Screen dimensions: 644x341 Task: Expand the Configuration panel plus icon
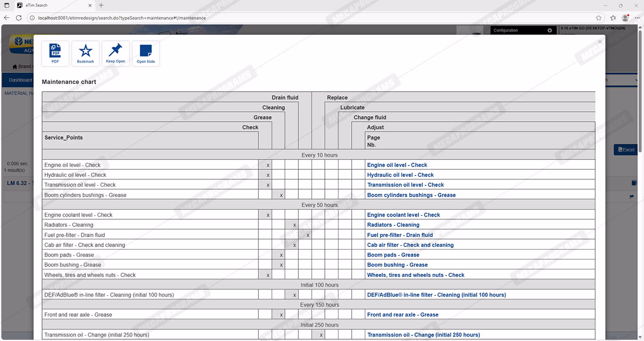point(550,30)
